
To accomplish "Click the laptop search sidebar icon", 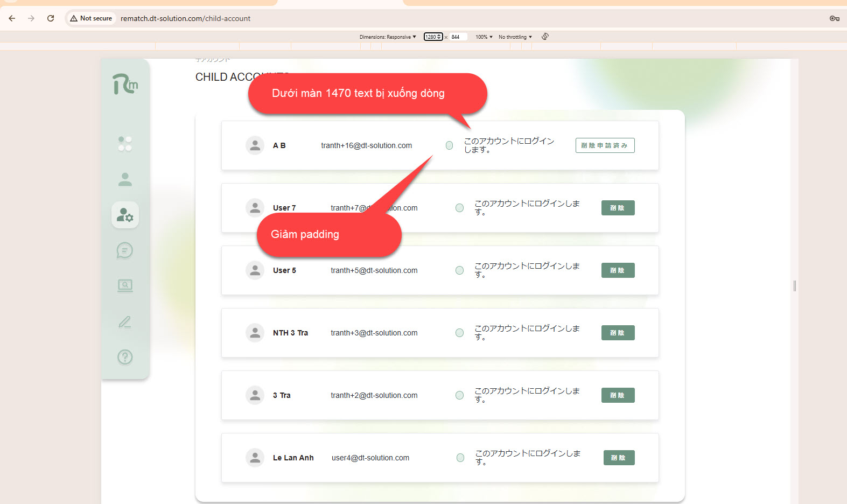I will pos(125,285).
